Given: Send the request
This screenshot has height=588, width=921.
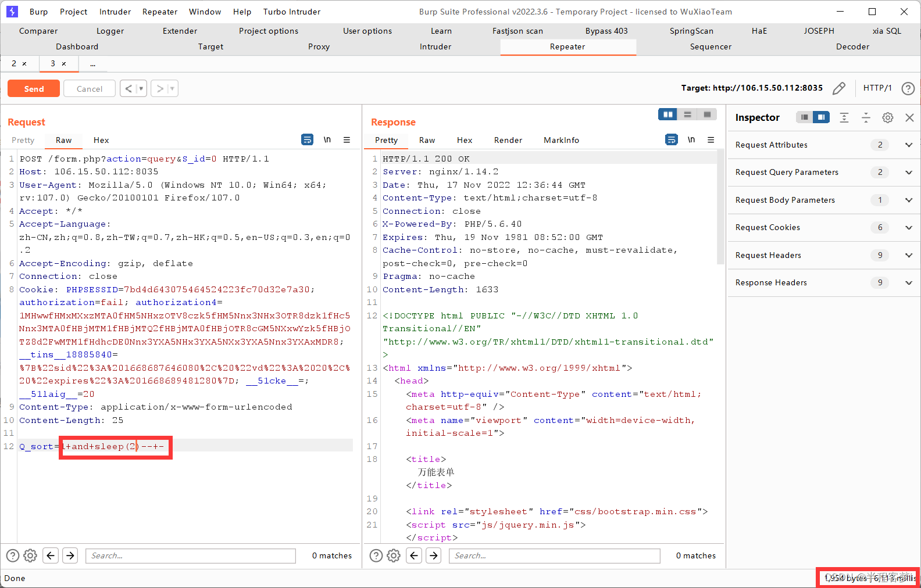Looking at the screenshot, I should point(34,88).
